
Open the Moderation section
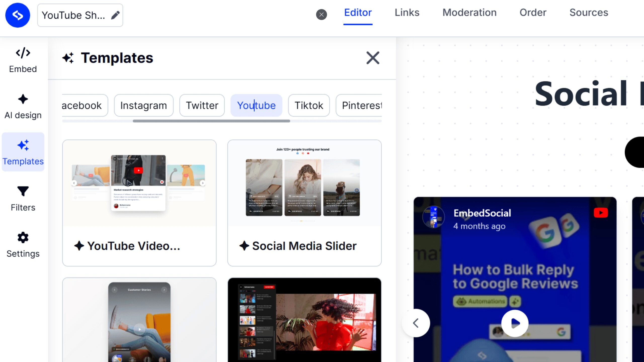pos(469,12)
